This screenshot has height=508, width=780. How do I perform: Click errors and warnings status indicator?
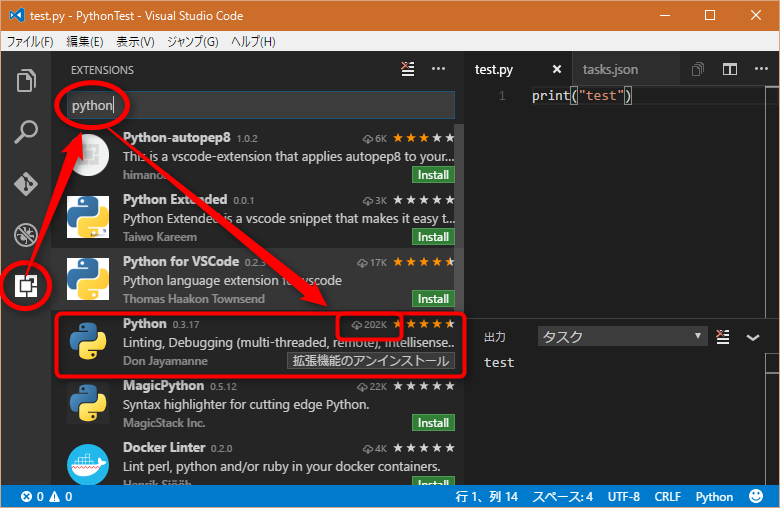[46, 497]
